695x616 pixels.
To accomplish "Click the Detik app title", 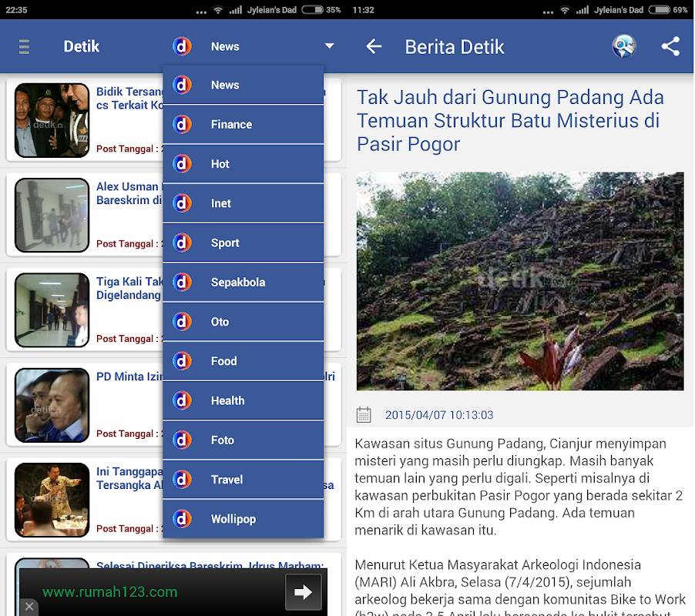I will click(x=81, y=46).
